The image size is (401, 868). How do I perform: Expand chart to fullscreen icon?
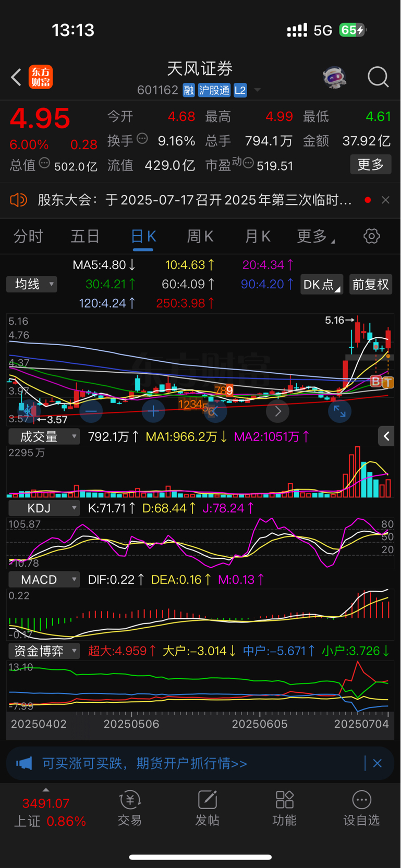point(339,411)
